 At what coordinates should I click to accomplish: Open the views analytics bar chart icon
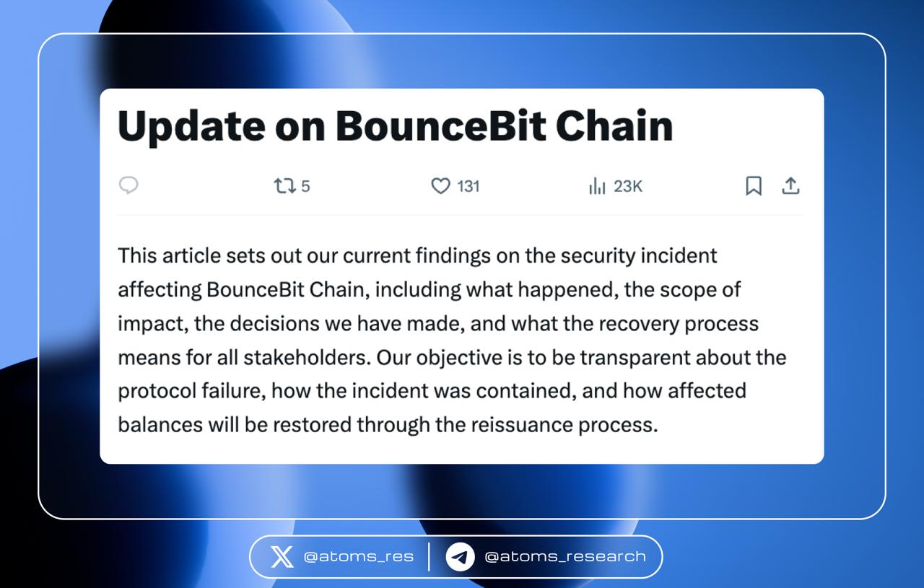click(x=597, y=186)
